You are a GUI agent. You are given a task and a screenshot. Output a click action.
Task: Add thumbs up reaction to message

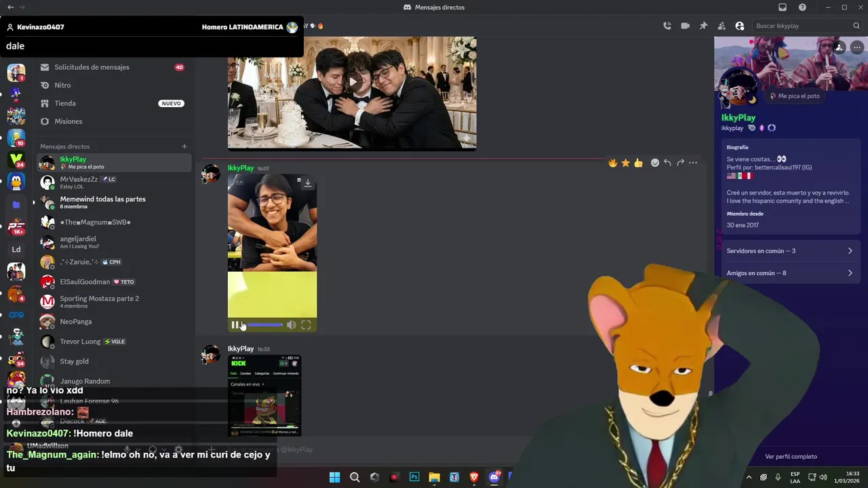point(638,163)
